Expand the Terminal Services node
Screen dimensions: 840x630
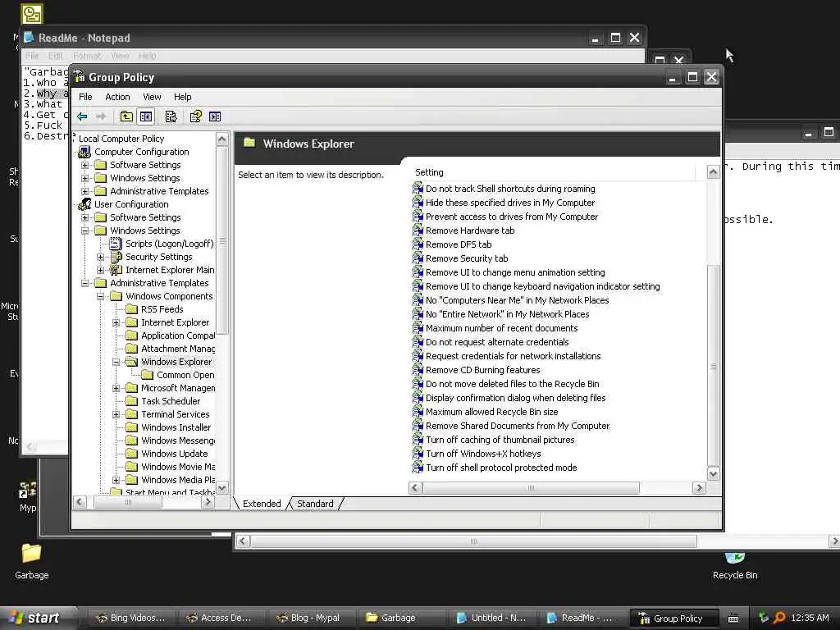coord(116,414)
